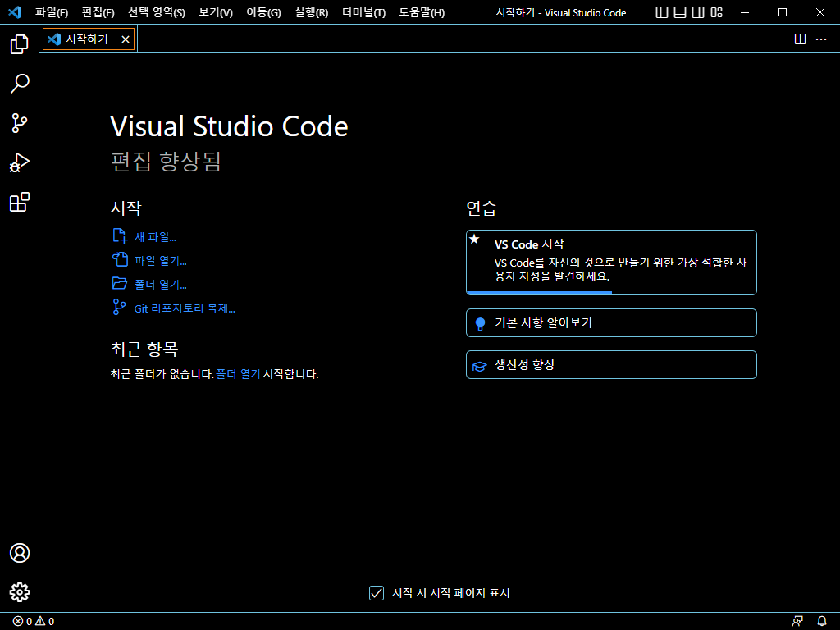Open the 도움말(H) menu
Image resolution: width=840 pixels, height=630 pixels.
click(422, 12)
